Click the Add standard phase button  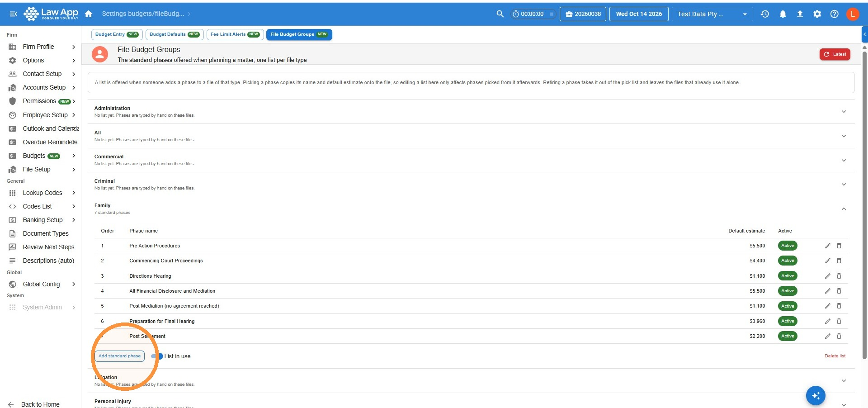pyautogui.click(x=120, y=356)
